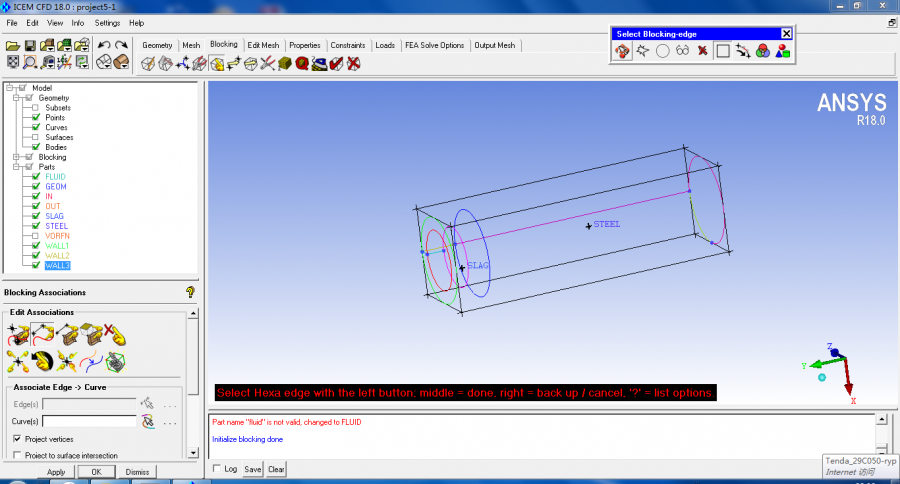Select the Move Vertex icon

click(234, 64)
